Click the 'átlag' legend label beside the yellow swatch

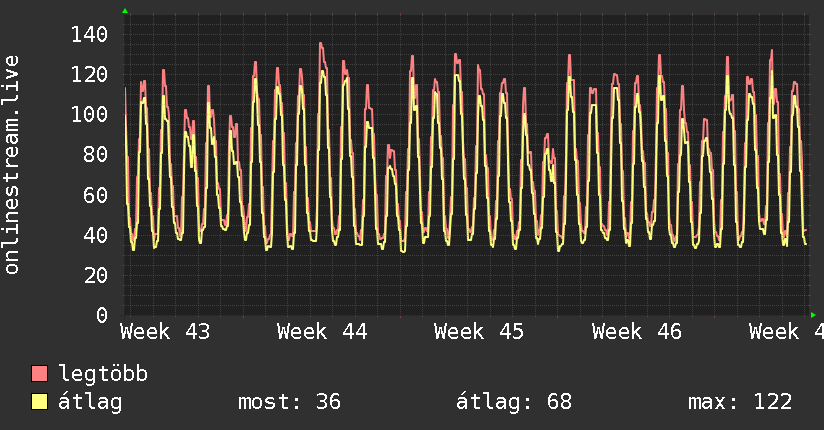(90, 402)
